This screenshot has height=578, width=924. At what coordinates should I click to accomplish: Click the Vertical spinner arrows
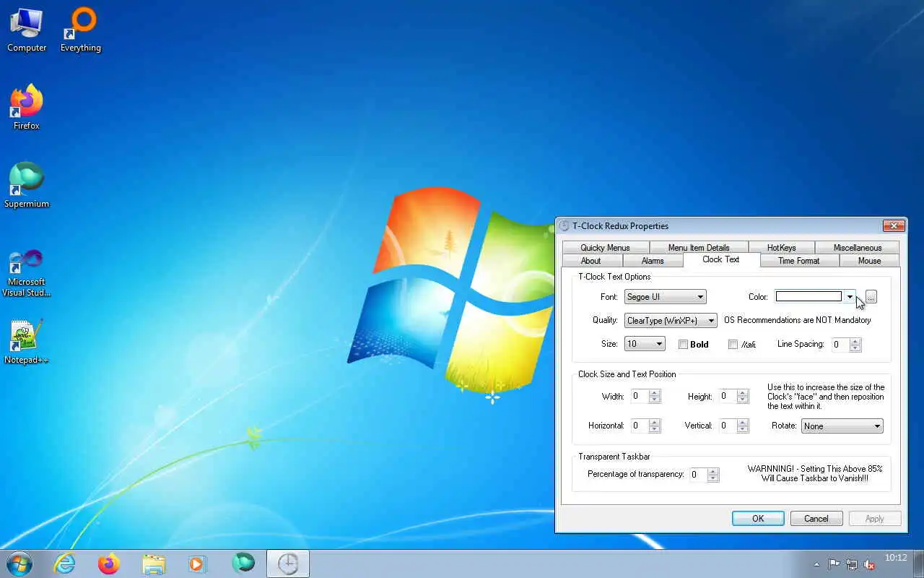[x=743, y=426]
